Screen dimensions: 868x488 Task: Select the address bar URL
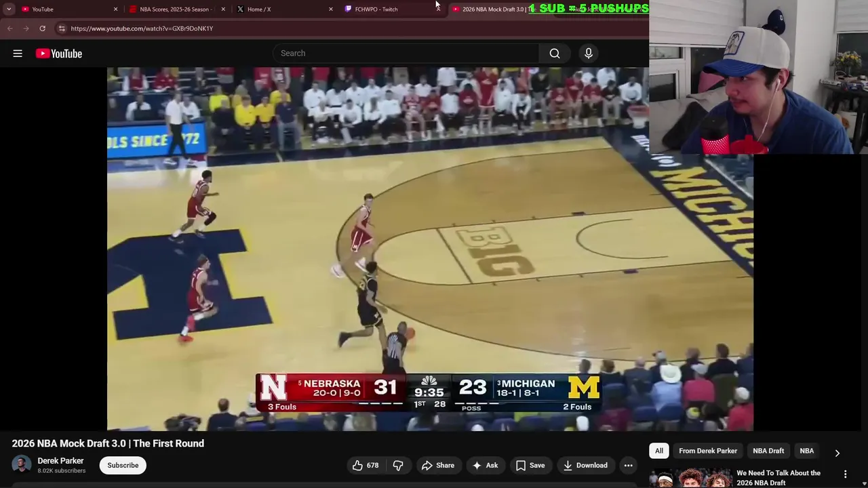coord(142,28)
